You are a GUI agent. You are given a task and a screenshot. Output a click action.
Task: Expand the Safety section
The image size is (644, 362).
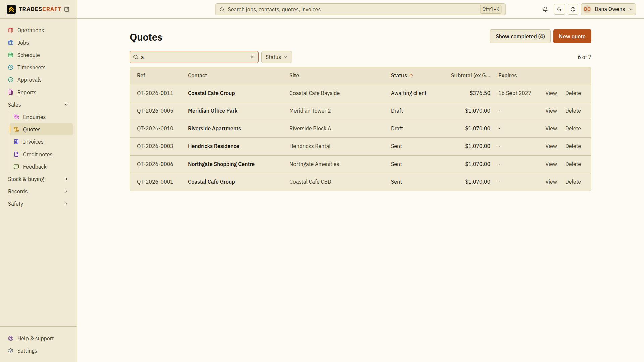click(x=38, y=204)
